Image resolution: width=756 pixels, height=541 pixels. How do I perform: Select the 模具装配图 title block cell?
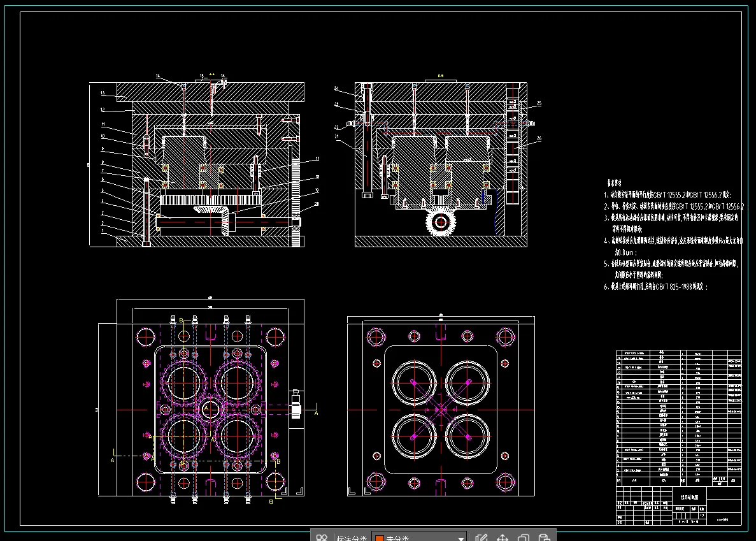pos(689,496)
